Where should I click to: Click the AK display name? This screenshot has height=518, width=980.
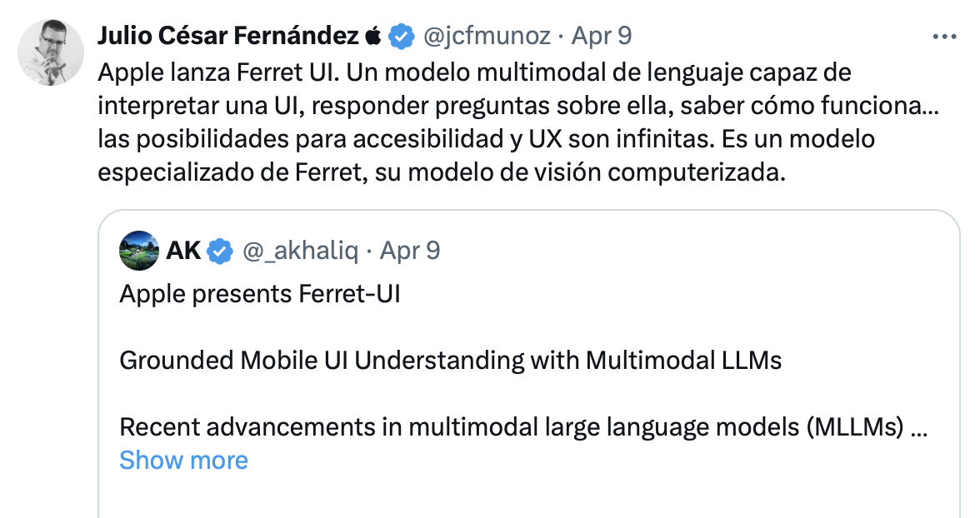click(183, 251)
